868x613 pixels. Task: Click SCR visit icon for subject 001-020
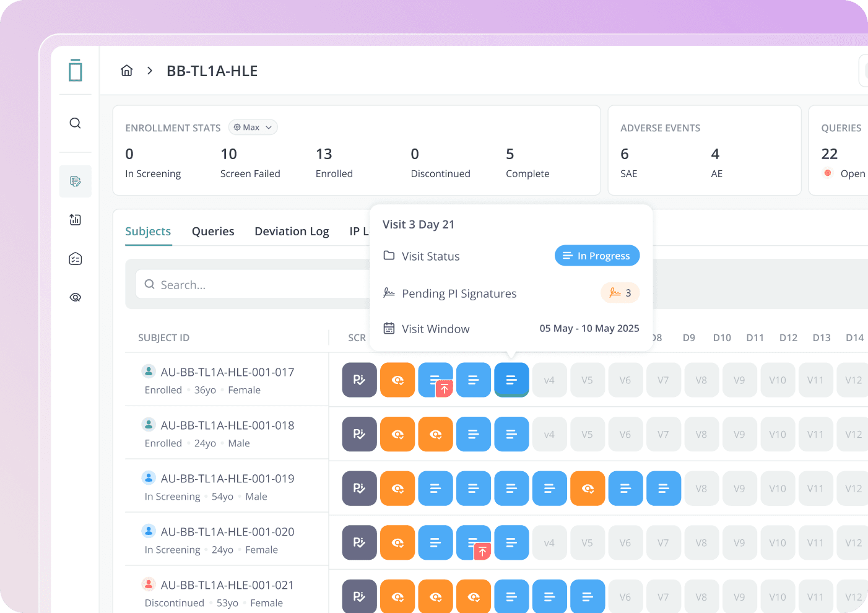pos(360,542)
